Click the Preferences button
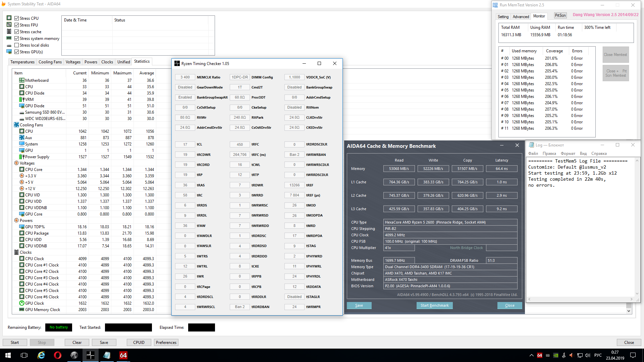644x362 pixels. [166, 342]
